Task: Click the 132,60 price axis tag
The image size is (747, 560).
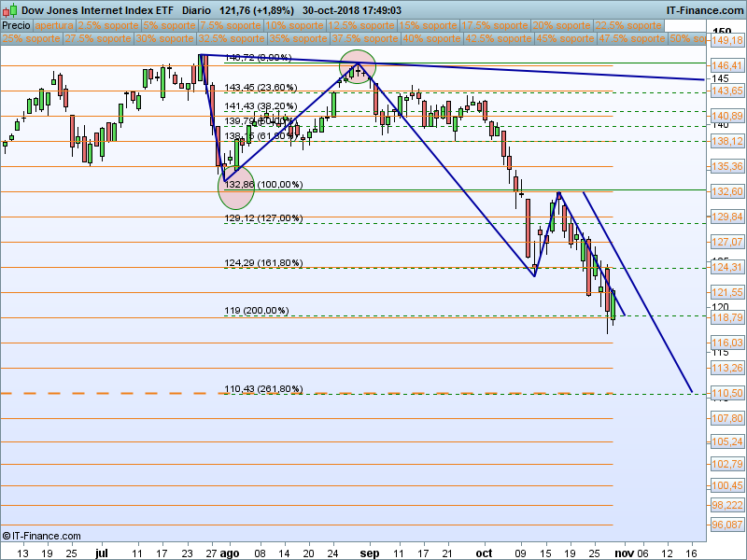Action: tap(727, 191)
